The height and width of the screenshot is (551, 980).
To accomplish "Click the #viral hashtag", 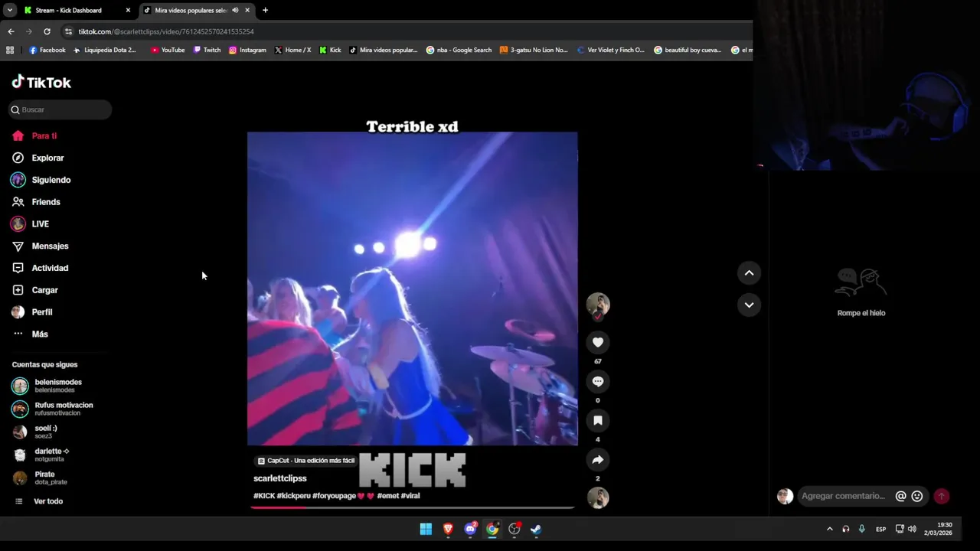I will 410,496.
